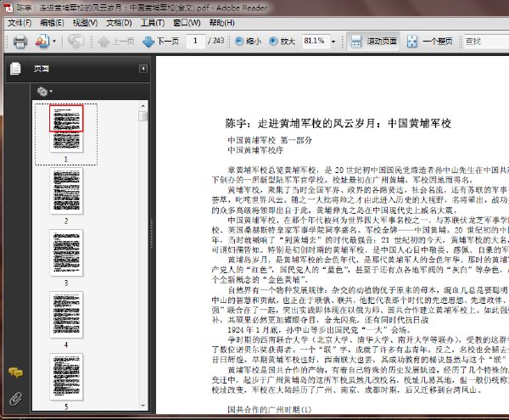This screenshot has width=509, height=420.
Task: Click the text 国共合作的广州时期(1)
Action: (270, 409)
